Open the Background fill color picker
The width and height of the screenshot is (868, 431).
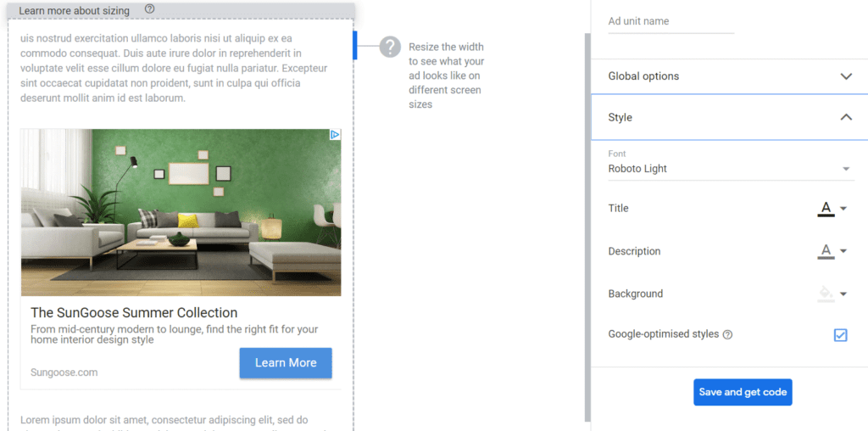[826, 294]
